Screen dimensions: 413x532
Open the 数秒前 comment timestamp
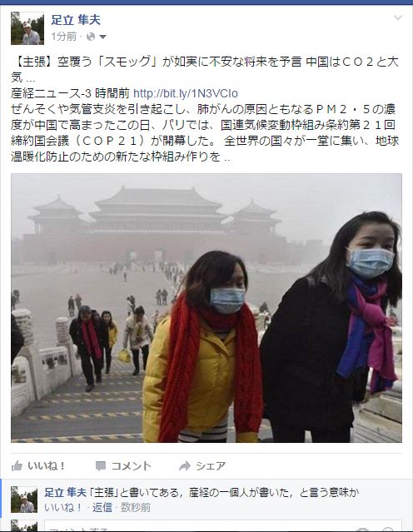(136, 508)
